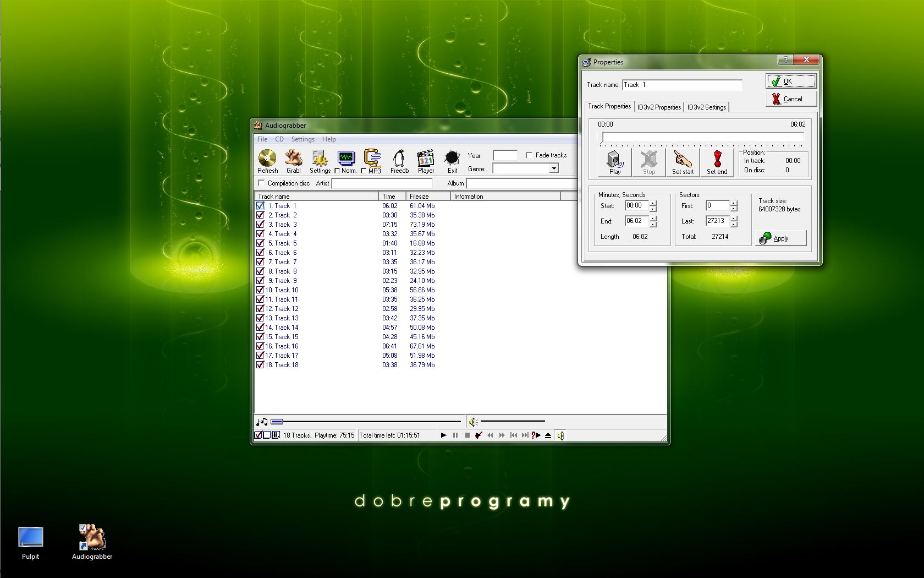924x578 pixels.
Task: Click the stop square in the status bar
Action: pyautogui.click(x=467, y=435)
